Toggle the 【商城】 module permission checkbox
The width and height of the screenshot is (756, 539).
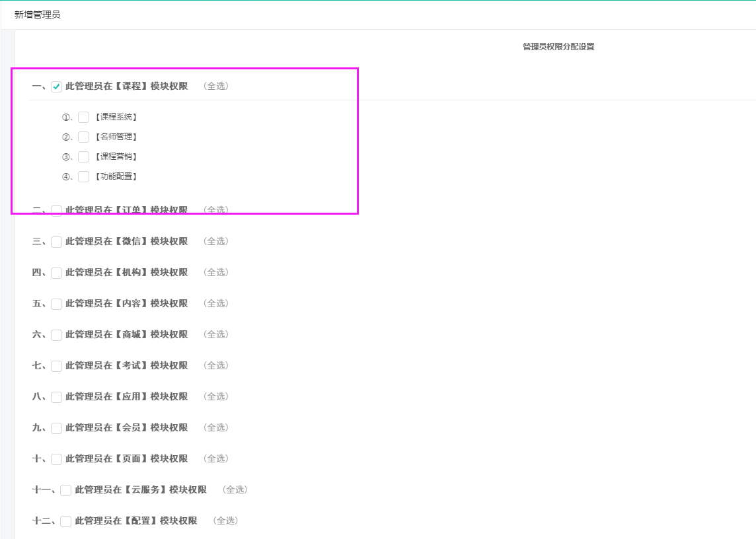57,335
